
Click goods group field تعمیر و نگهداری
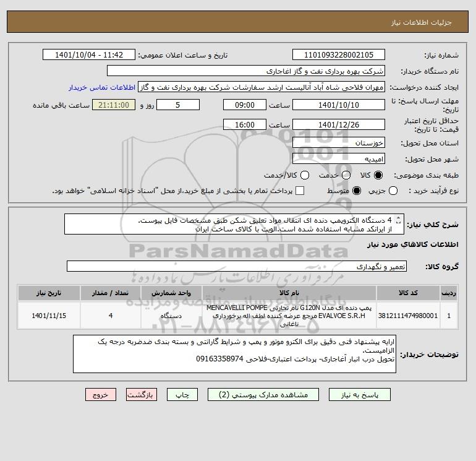237,267
